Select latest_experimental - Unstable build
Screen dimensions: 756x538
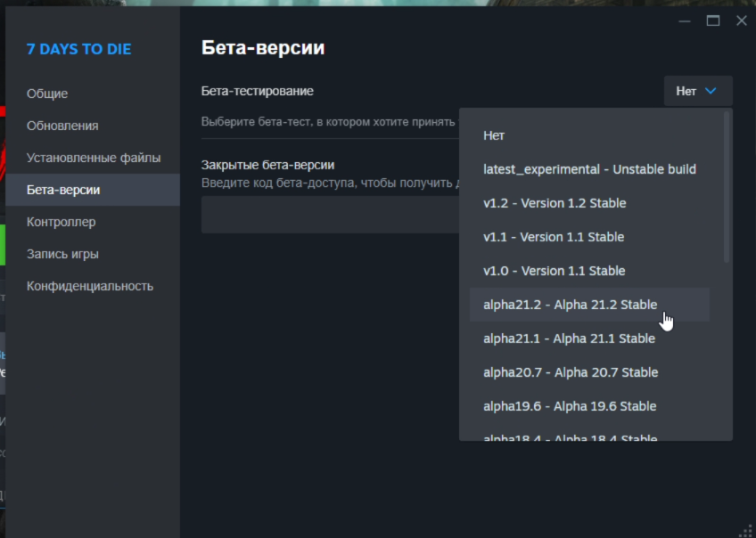589,169
